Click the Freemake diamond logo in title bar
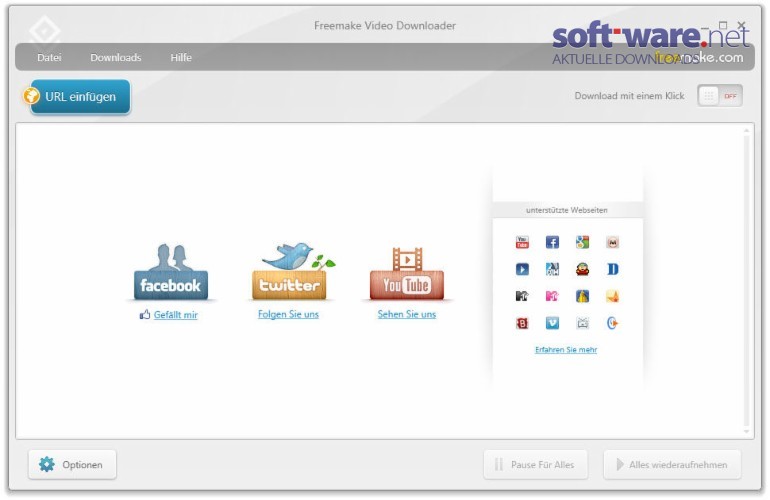The image size is (770, 500). (45, 31)
